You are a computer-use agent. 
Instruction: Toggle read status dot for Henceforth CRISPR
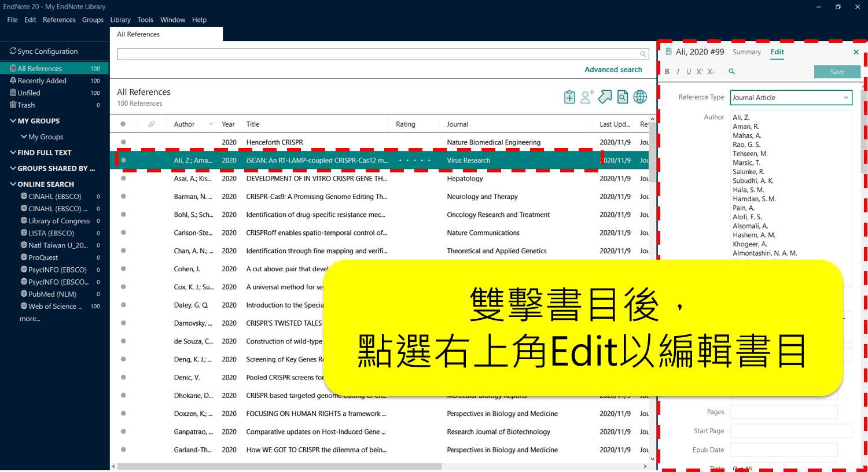pyautogui.click(x=123, y=142)
